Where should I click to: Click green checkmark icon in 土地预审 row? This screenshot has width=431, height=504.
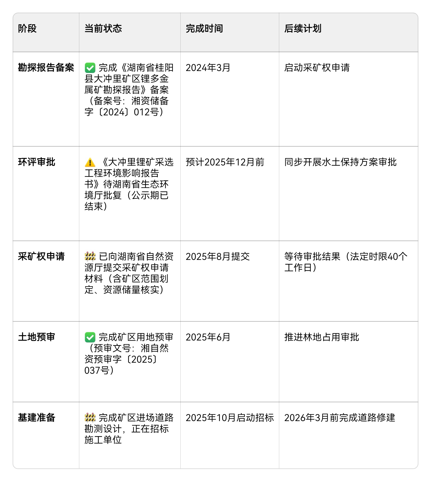click(90, 337)
